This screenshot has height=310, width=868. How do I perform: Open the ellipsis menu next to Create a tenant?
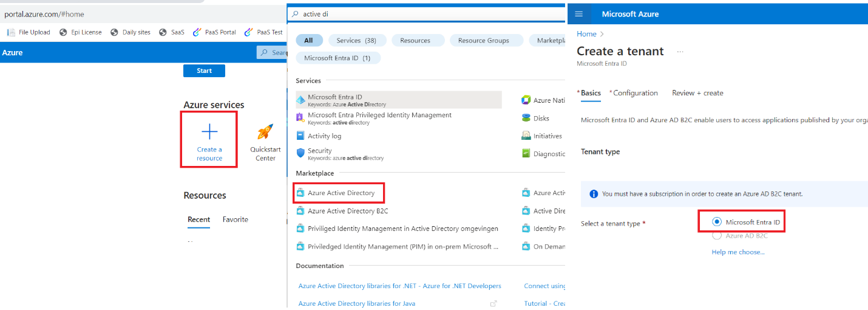pos(680,52)
